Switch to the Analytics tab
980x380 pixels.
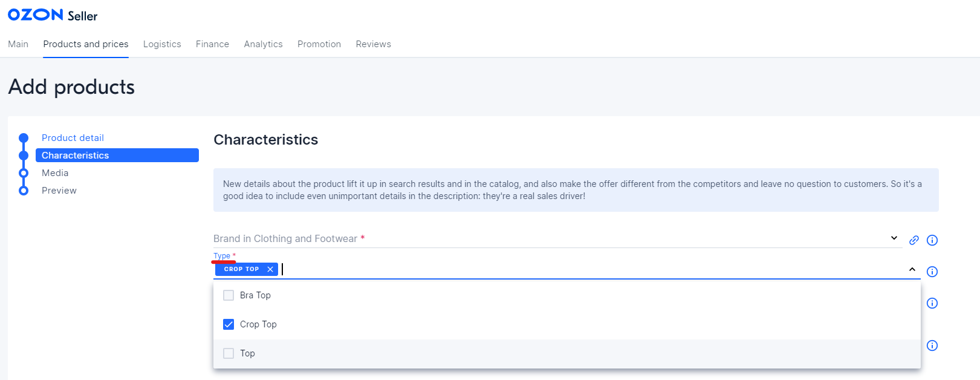pos(263,44)
